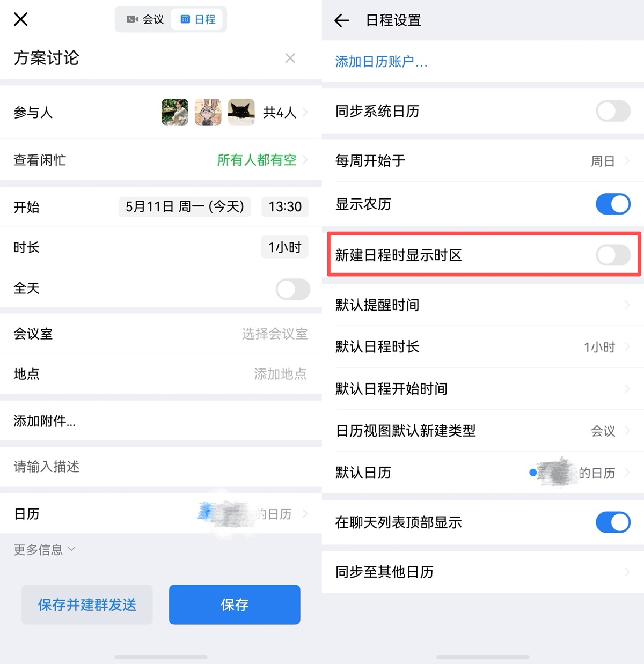Open 默认日程时长 setting
The image size is (644, 664).
point(483,347)
